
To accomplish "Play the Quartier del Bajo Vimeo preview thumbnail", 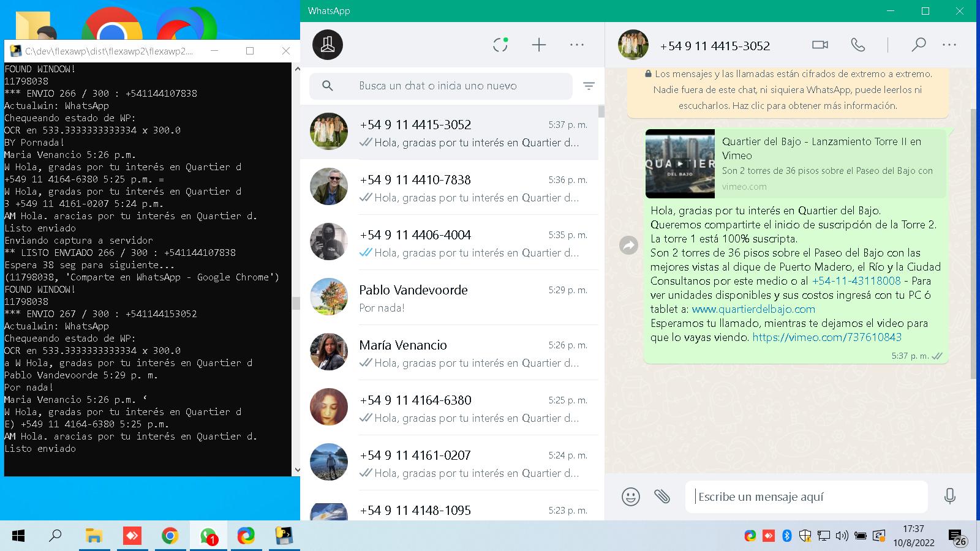I will tap(680, 163).
